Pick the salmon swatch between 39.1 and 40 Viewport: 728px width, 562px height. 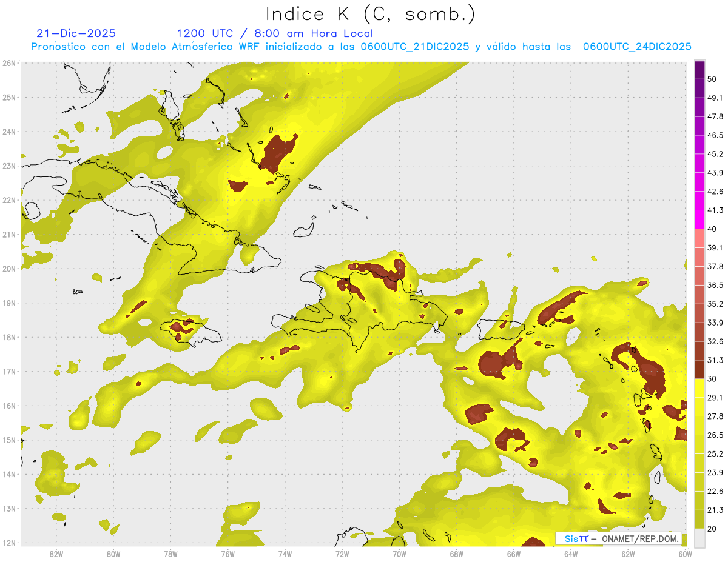point(699,238)
